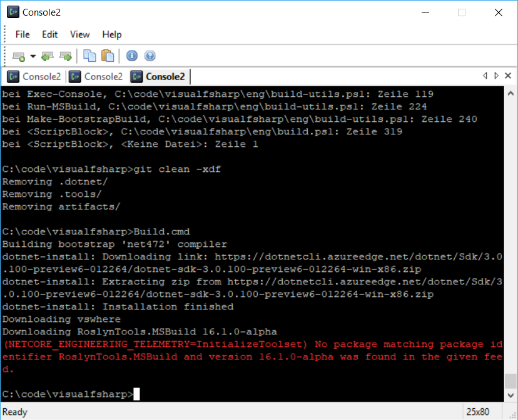Click the Console2 application icon in the title bar

(x=13, y=11)
